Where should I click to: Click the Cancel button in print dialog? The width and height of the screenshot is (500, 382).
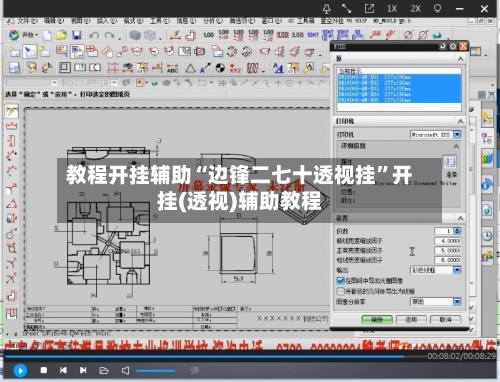[446, 319]
